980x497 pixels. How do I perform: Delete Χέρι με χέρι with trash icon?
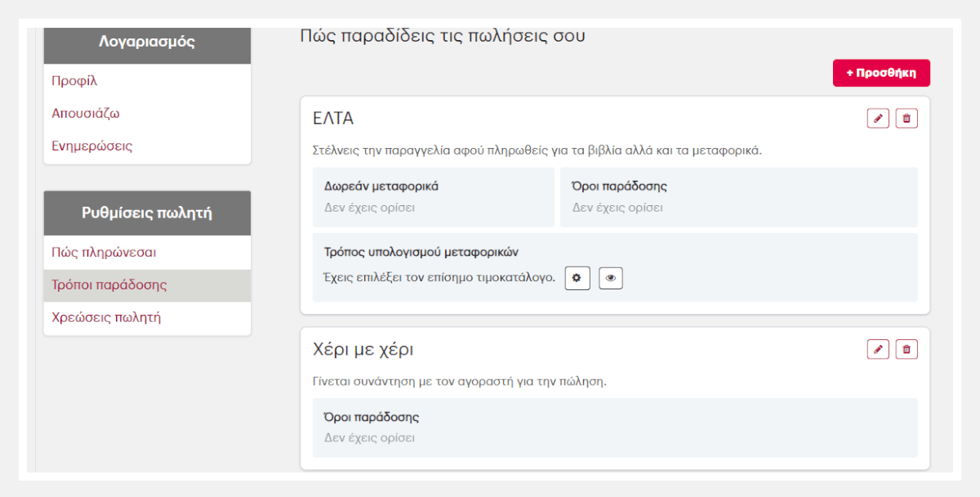(x=906, y=350)
